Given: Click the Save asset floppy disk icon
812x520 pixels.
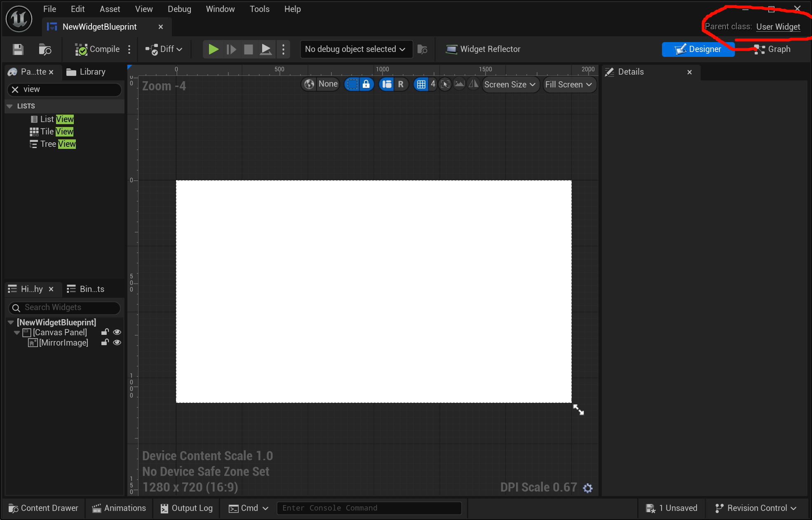Looking at the screenshot, I should tap(18, 49).
